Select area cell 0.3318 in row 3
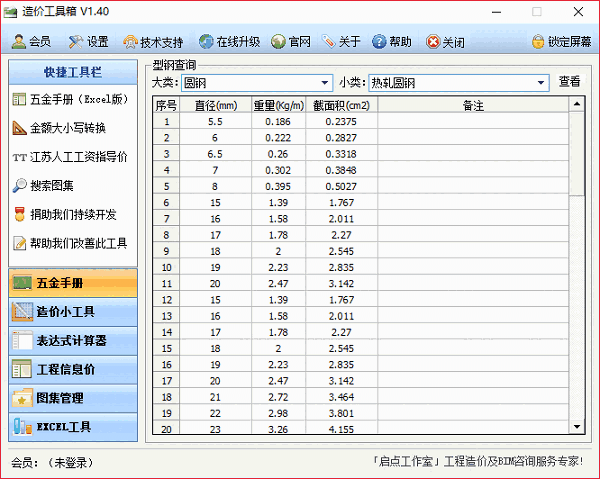 pos(341,154)
